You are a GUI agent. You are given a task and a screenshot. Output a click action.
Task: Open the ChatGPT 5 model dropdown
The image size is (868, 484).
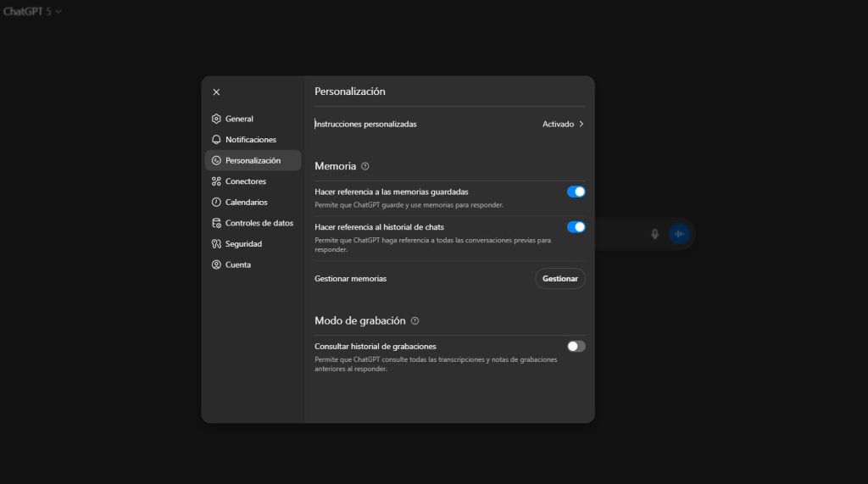(x=32, y=11)
